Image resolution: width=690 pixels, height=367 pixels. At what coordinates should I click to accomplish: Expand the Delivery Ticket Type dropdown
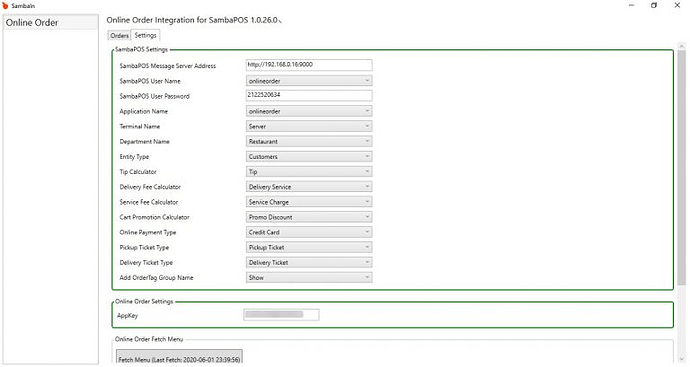pyautogui.click(x=309, y=262)
